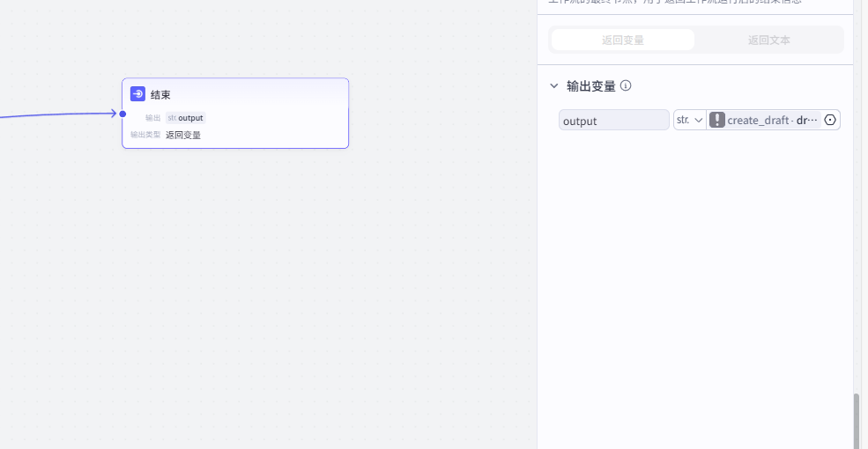Click the 输出类型 label in the end node

[x=145, y=135]
